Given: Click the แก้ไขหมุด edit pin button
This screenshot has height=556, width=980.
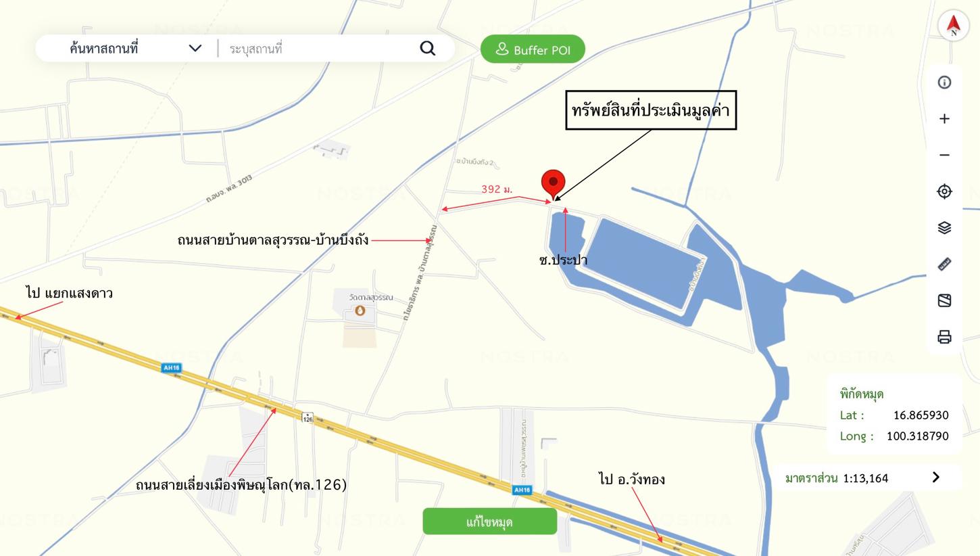Looking at the screenshot, I should pyautogui.click(x=490, y=522).
